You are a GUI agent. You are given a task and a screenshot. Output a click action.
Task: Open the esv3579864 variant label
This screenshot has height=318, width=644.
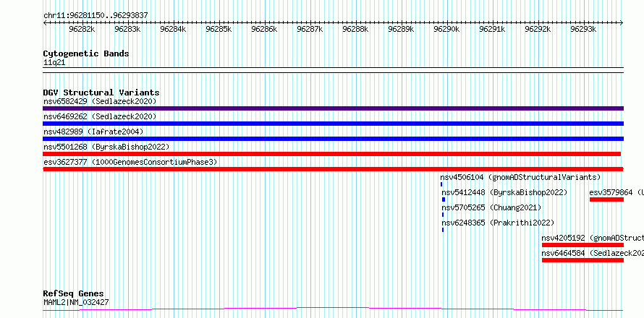click(x=617, y=192)
